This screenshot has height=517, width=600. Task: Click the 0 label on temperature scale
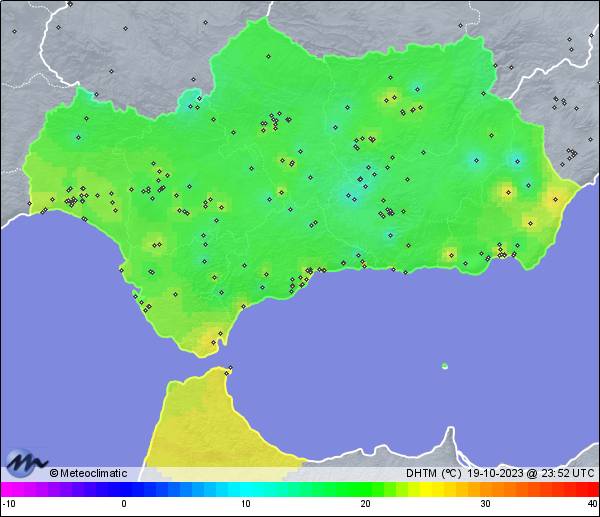pyautogui.click(x=124, y=504)
